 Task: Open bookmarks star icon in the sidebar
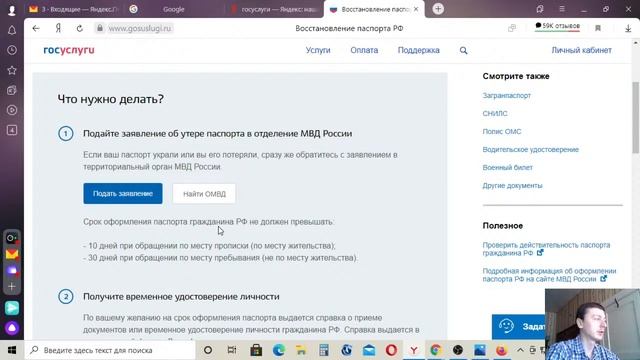pyautogui.click(x=12, y=70)
